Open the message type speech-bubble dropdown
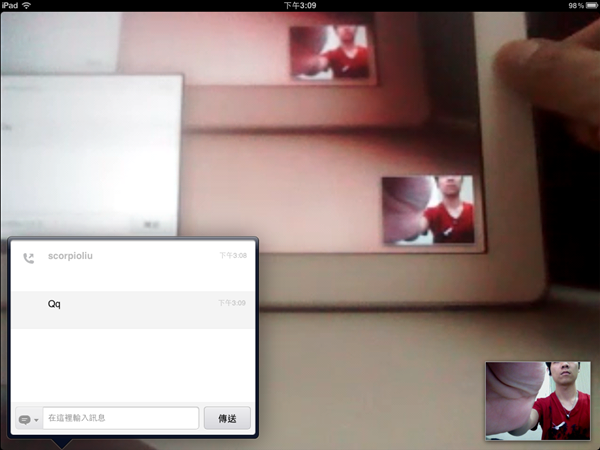 pyautogui.click(x=29, y=419)
